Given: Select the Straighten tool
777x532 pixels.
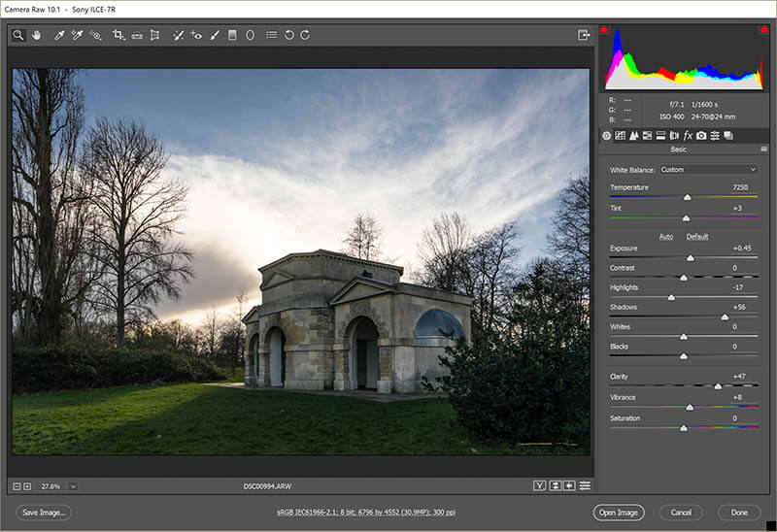Looking at the screenshot, I should click(137, 35).
